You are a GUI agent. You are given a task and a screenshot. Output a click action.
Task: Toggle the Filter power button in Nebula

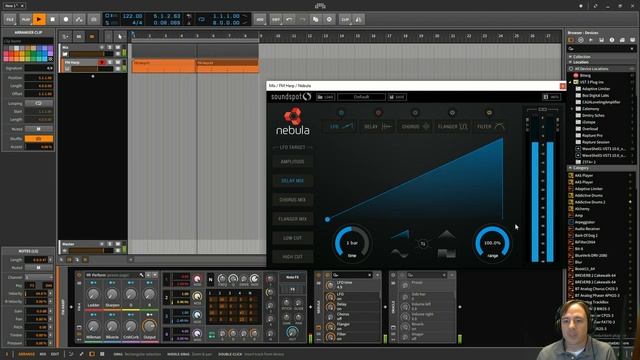(489, 113)
